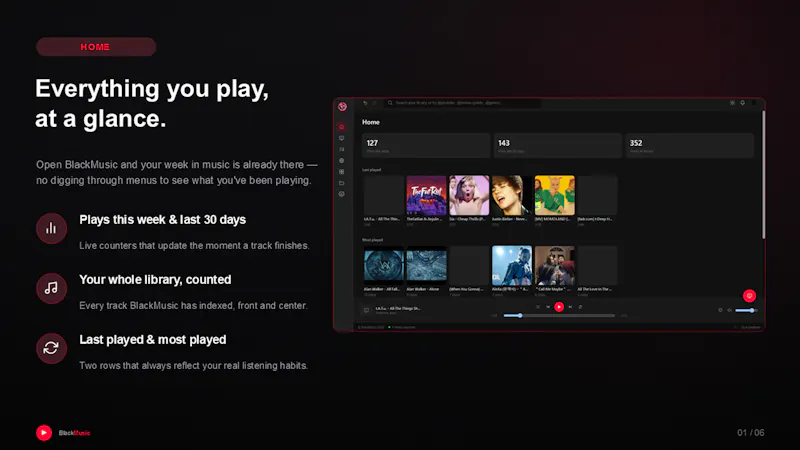The width and height of the screenshot is (800, 450).
Task: Select the second sidebar icon below Home
Action: pyautogui.click(x=342, y=138)
